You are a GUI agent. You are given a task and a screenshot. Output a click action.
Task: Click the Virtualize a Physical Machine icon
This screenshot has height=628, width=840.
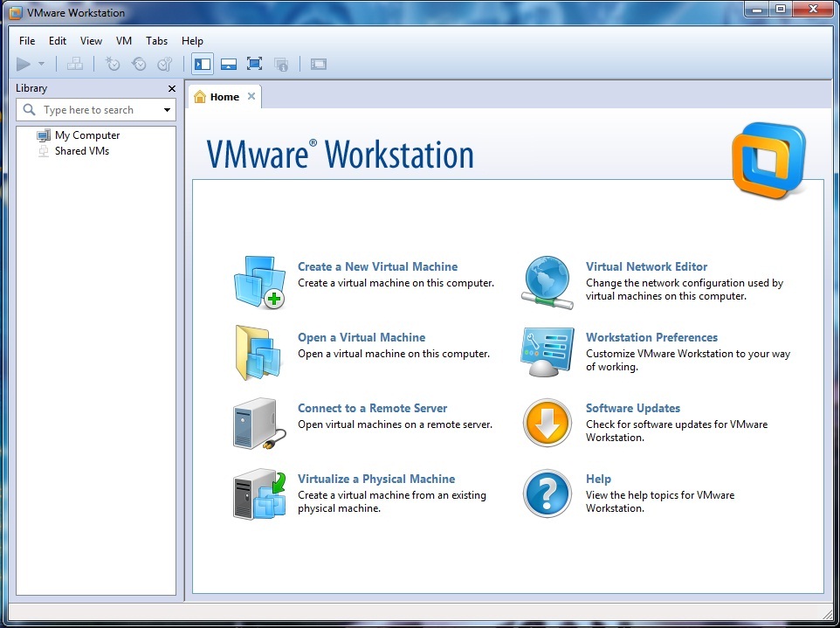[x=259, y=494]
